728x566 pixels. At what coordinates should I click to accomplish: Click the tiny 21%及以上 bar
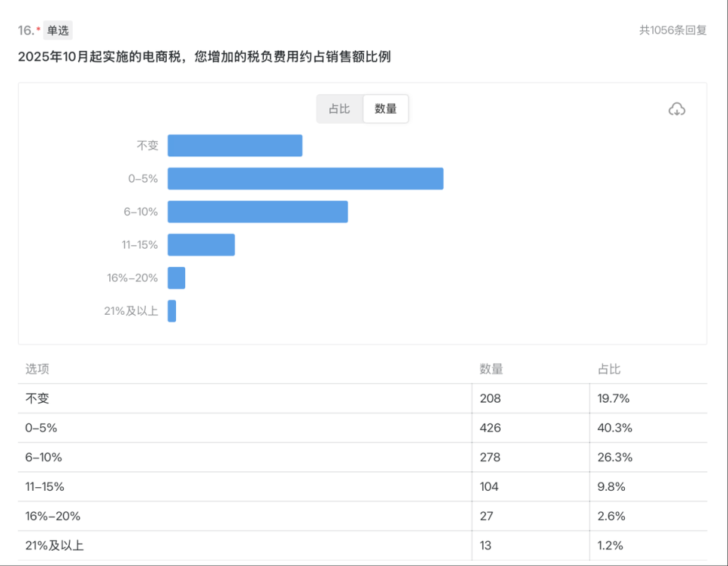[171, 311]
